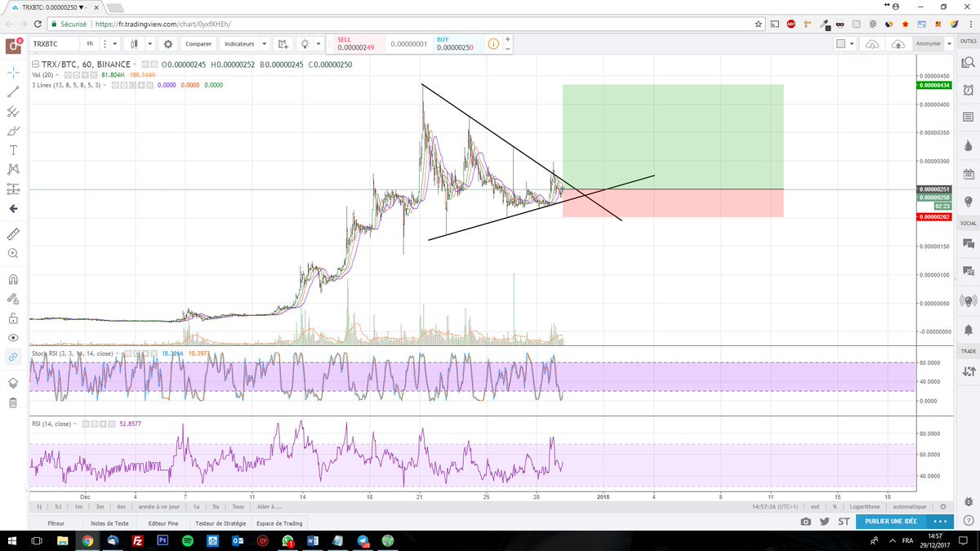Open the indicator settings gear icon
Screen dimensions: 980x551
click(x=167, y=43)
